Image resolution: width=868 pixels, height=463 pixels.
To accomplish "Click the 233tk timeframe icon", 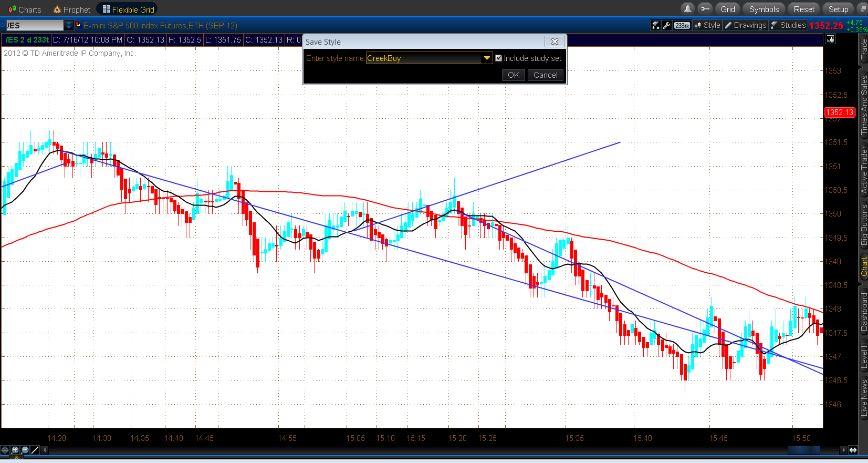I will [682, 25].
